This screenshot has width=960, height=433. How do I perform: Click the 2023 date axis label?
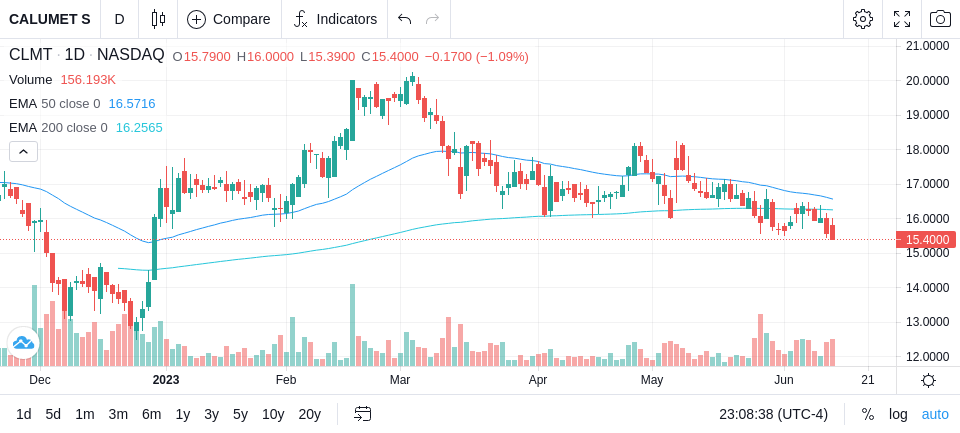pyautogui.click(x=165, y=380)
